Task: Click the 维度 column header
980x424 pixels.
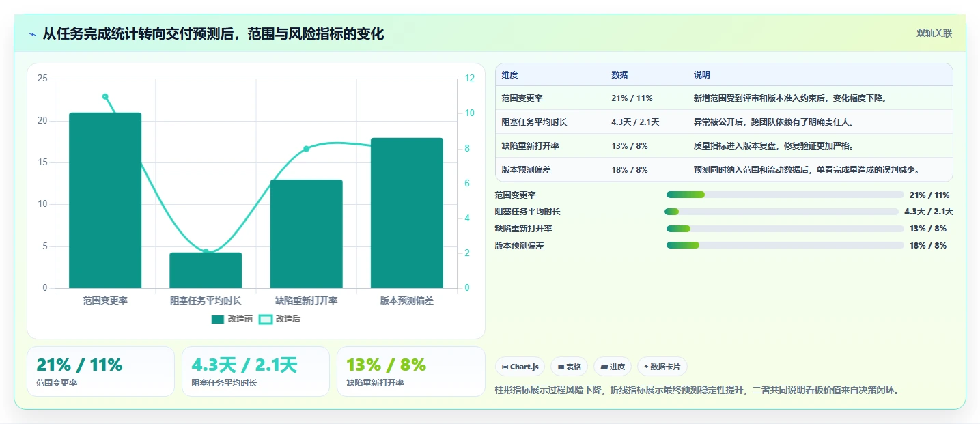Action: [509, 75]
